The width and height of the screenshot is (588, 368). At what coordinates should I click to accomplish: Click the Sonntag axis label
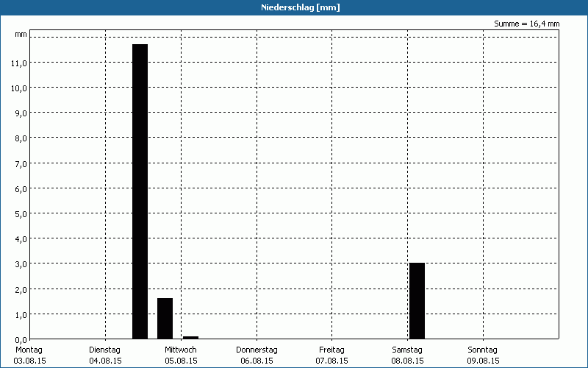click(483, 350)
